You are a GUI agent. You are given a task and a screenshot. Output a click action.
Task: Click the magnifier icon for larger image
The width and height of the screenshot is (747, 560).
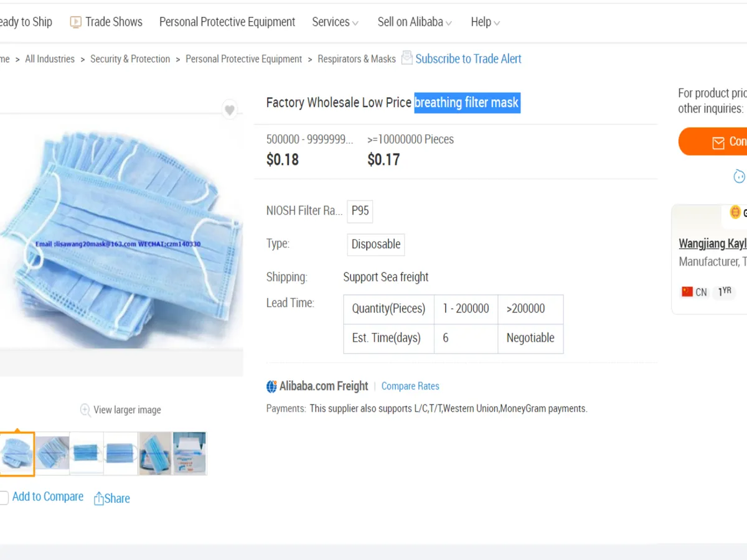(85, 409)
